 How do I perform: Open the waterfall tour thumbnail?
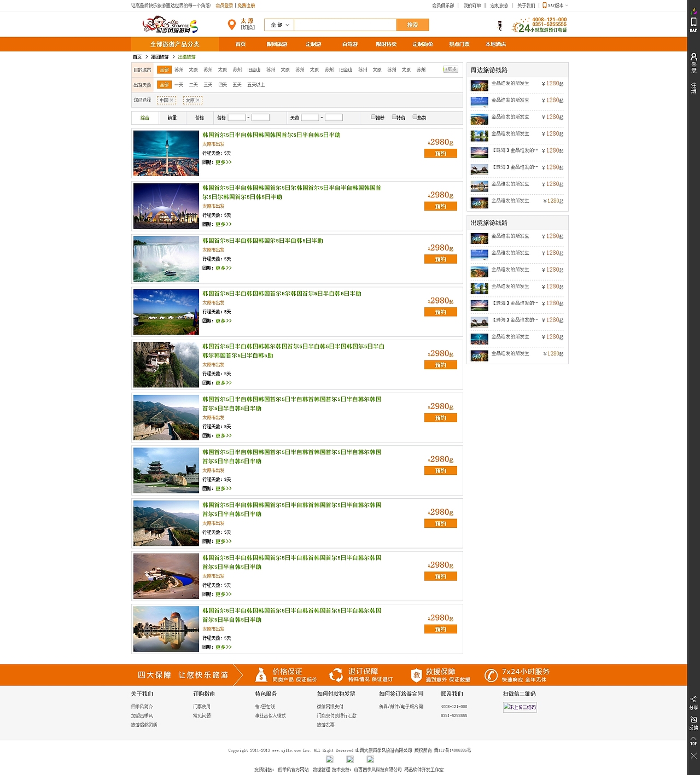166,259
